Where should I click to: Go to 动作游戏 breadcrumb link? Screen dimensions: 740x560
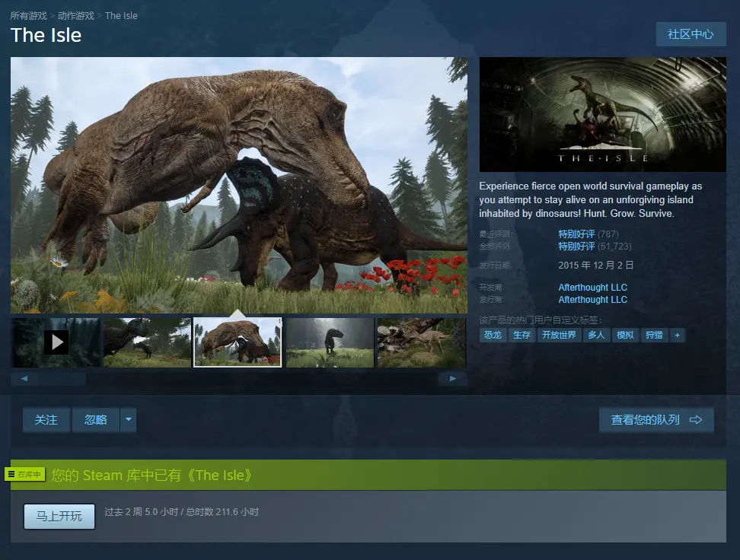(x=75, y=15)
